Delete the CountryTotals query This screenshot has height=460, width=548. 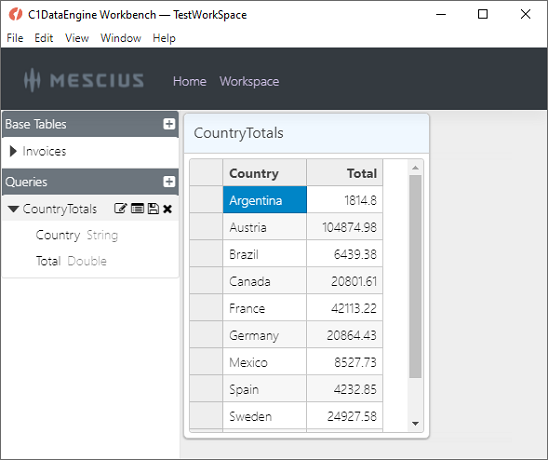pos(168,209)
